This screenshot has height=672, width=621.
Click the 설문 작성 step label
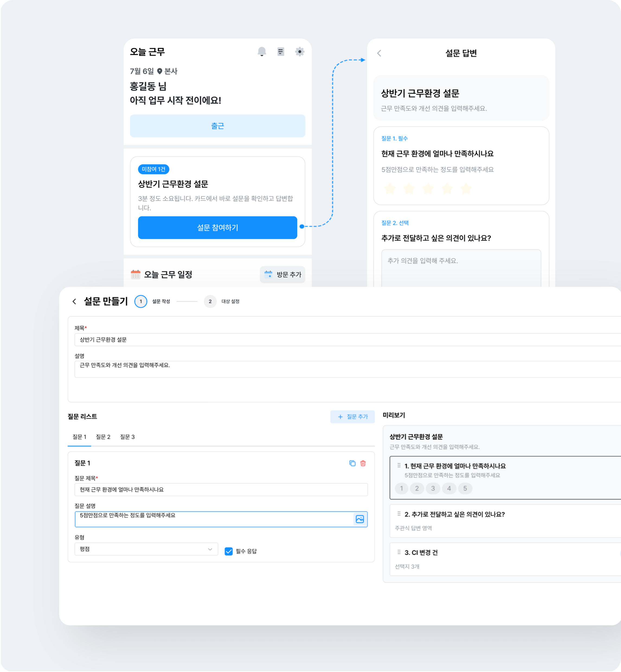[x=161, y=301]
